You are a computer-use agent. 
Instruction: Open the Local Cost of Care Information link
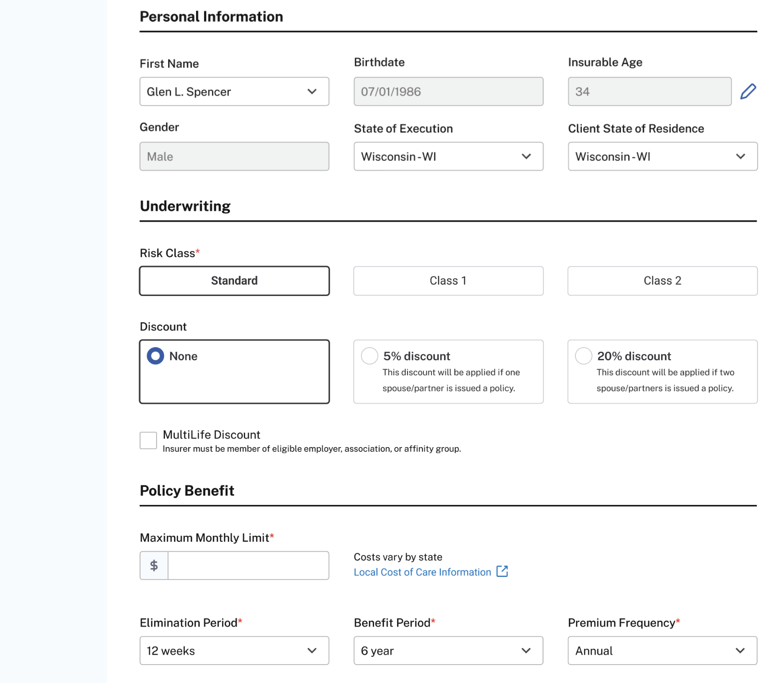point(422,572)
